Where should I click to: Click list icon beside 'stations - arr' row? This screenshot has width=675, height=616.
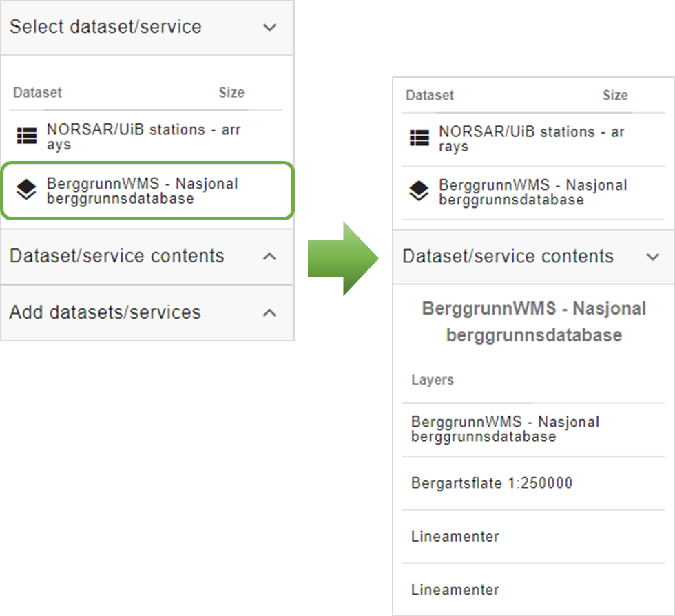point(27,136)
